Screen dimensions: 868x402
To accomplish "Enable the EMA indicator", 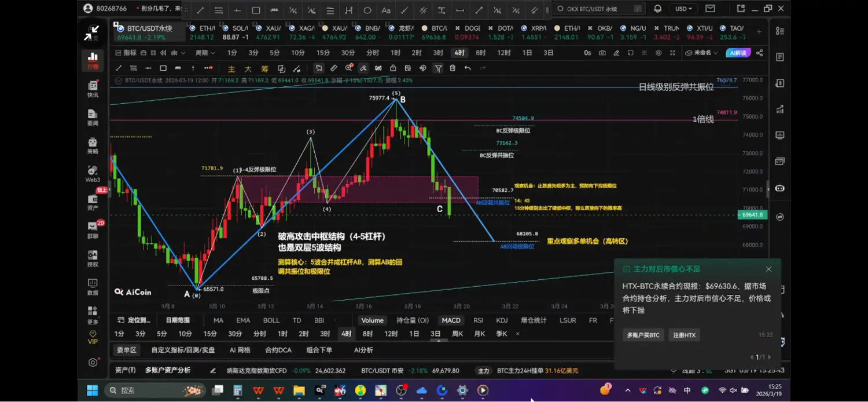I will pyautogui.click(x=243, y=320).
